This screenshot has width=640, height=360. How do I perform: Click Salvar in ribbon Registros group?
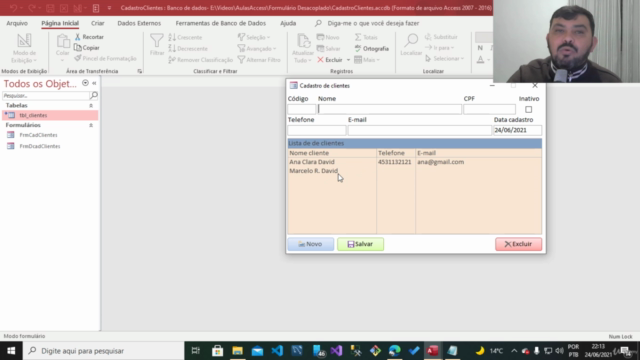pyautogui.click(x=329, y=49)
